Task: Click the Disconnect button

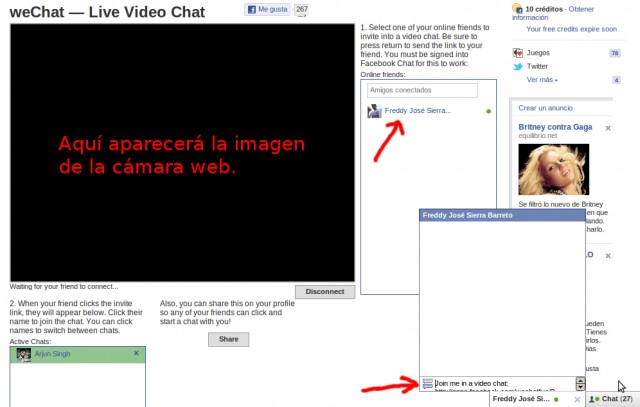Action: 325,291
